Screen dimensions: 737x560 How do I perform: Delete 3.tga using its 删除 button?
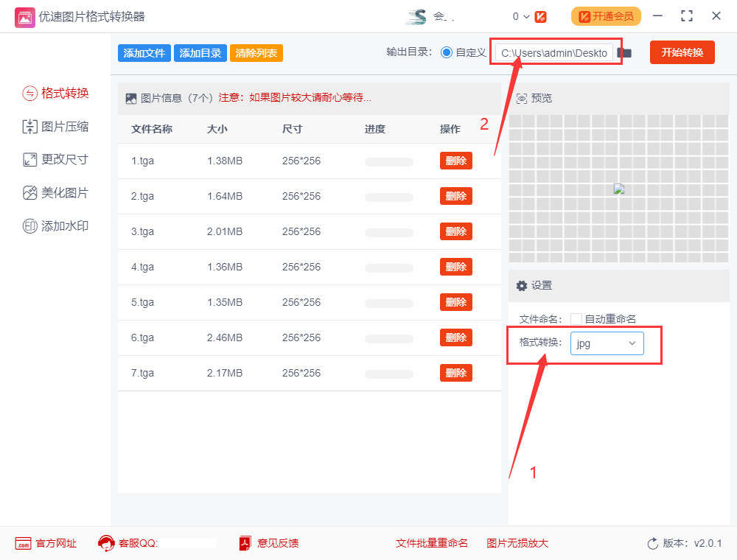tap(455, 231)
